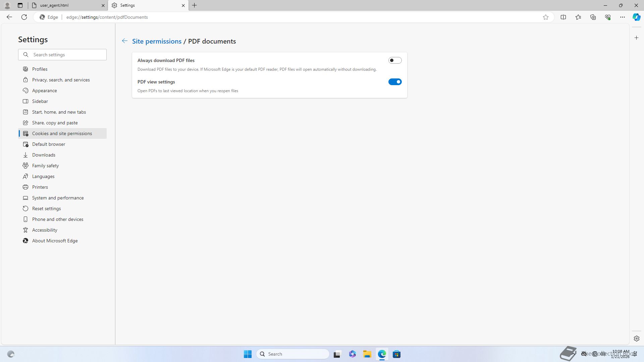This screenshot has width=644, height=362.
Task: Add sidebar app with plus icon
Action: point(636,38)
